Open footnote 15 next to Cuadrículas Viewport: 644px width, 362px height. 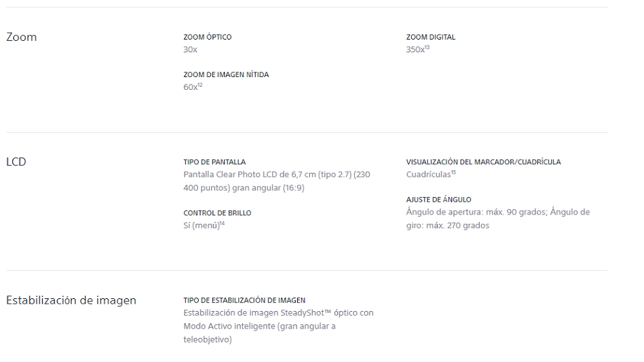[453, 172]
